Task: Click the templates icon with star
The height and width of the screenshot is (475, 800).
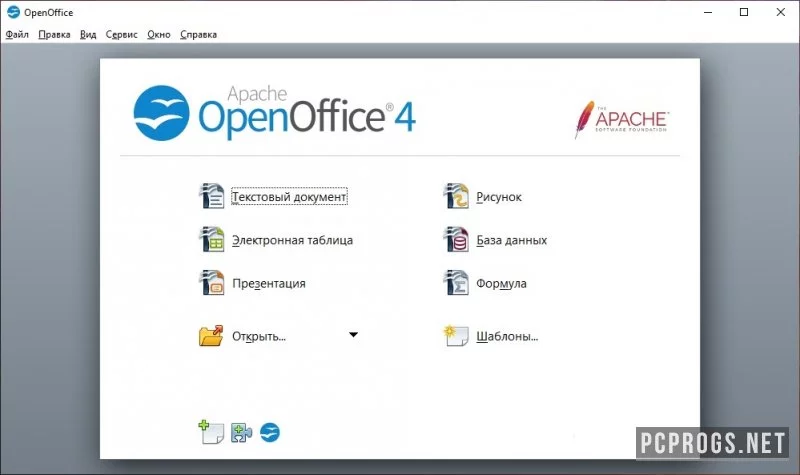Action: [x=456, y=336]
